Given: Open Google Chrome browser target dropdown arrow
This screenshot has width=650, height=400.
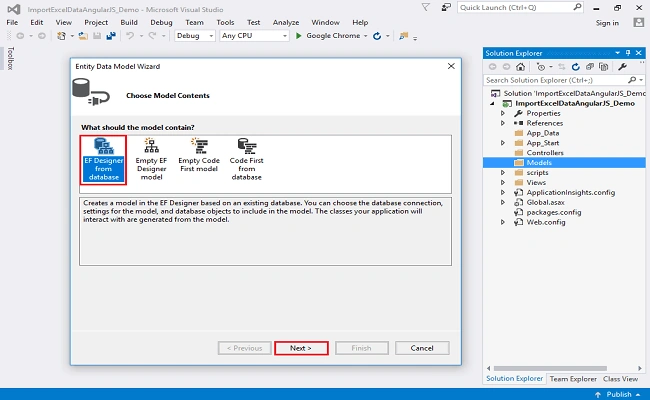Looking at the screenshot, I should coord(366,36).
